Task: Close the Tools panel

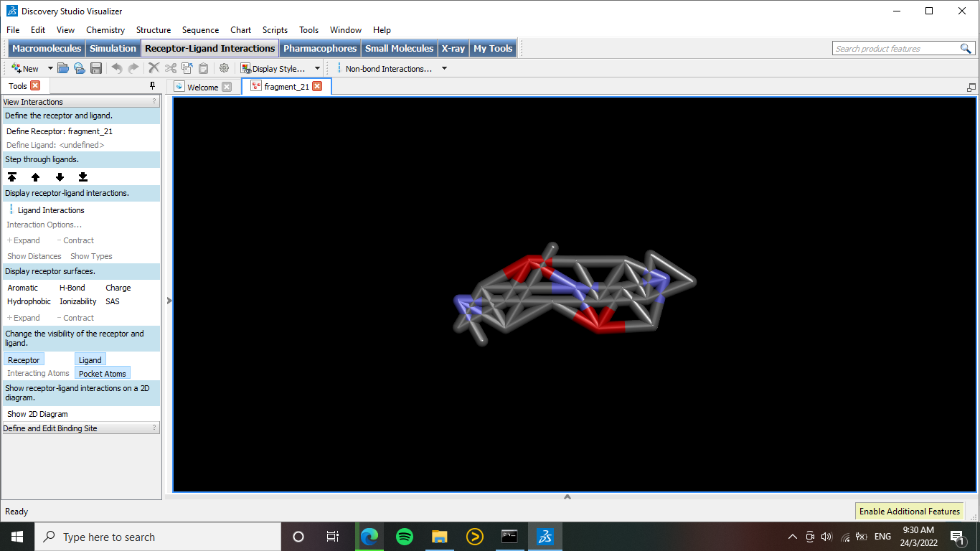Action: tap(35, 85)
